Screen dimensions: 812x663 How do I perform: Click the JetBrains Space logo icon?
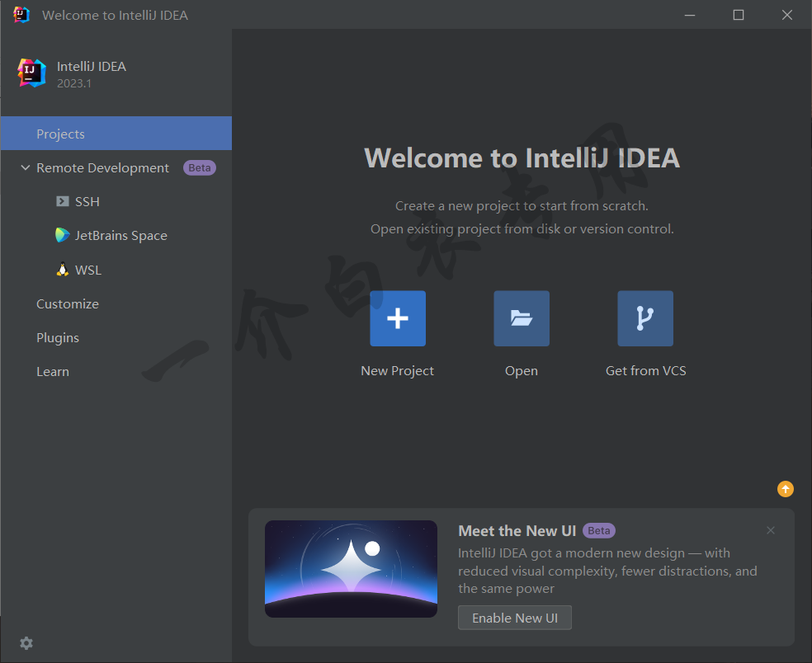click(x=63, y=235)
